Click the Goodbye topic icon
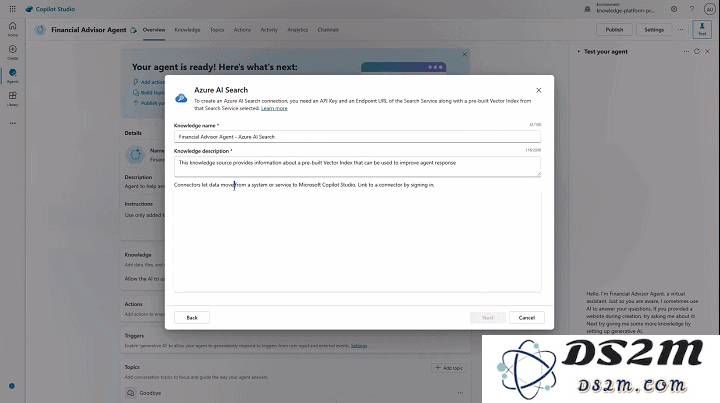 [x=130, y=393]
